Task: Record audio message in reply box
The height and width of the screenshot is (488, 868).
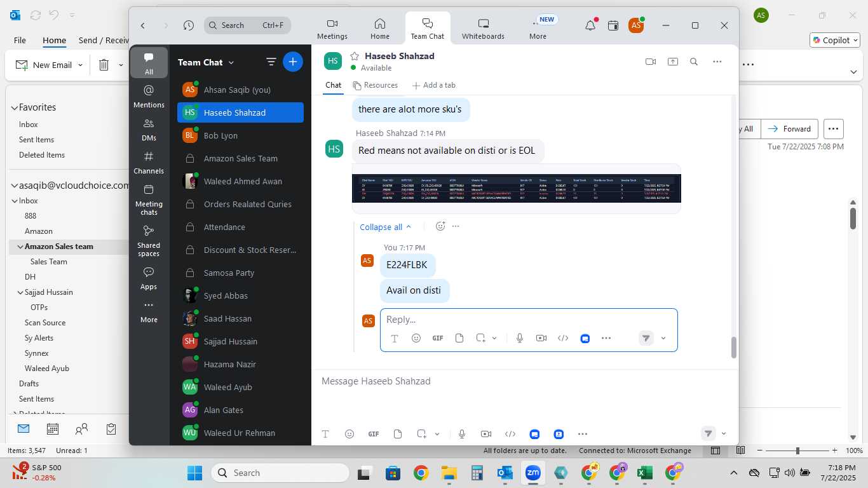Action: click(520, 338)
